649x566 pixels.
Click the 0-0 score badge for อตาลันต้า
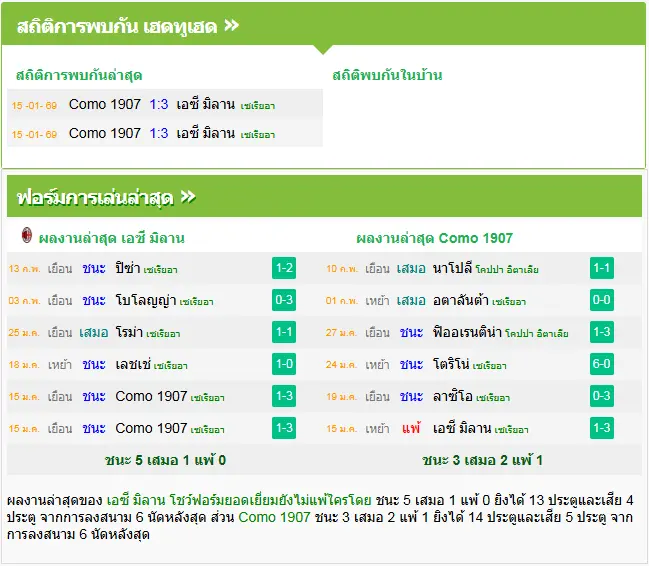tap(602, 300)
